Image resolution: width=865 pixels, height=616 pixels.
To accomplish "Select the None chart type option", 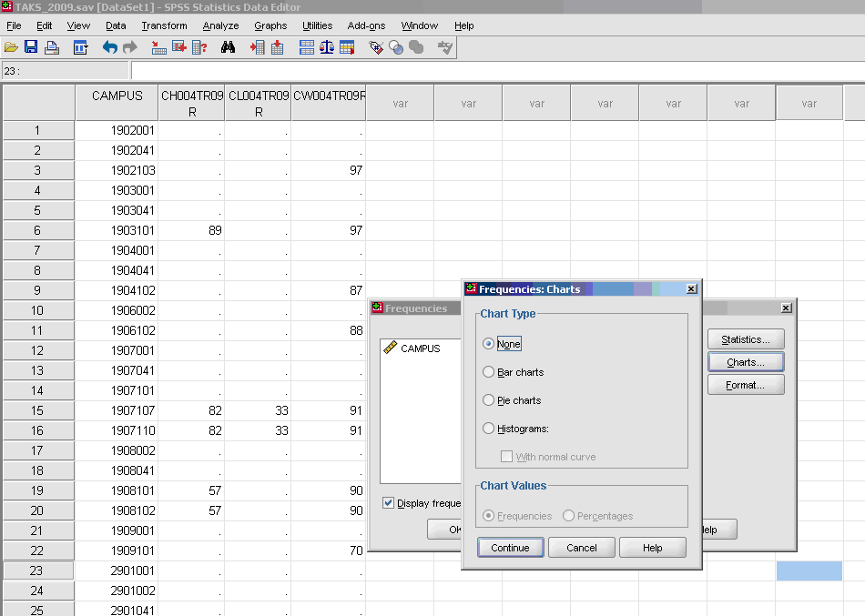I will [490, 344].
